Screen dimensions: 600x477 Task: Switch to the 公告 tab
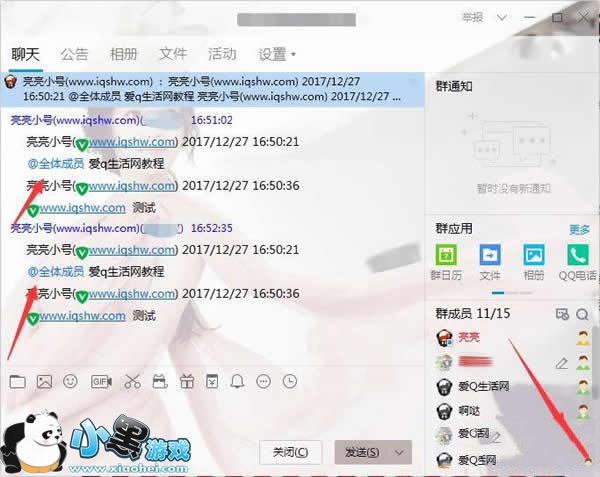tap(74, 54)
